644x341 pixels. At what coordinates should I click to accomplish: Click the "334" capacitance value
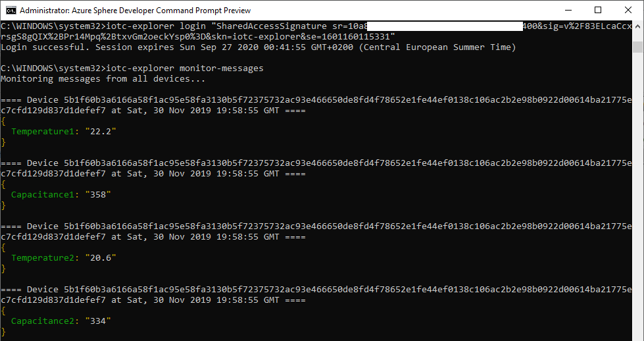(97, 321)
